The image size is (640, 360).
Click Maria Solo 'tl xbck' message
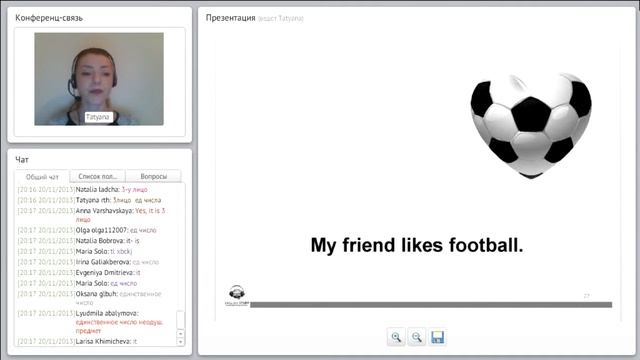coord(75,251)
